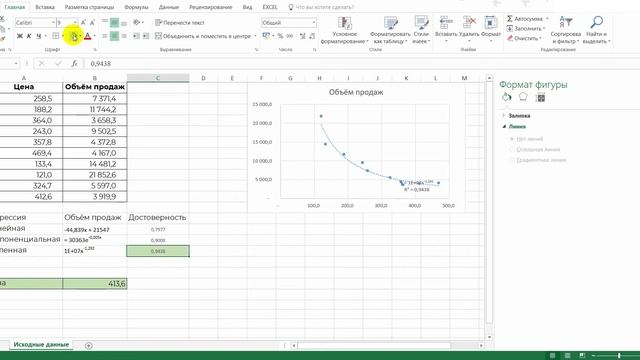
Task: Open the 'Главная' ribbon tab
Action: (15, 7)
